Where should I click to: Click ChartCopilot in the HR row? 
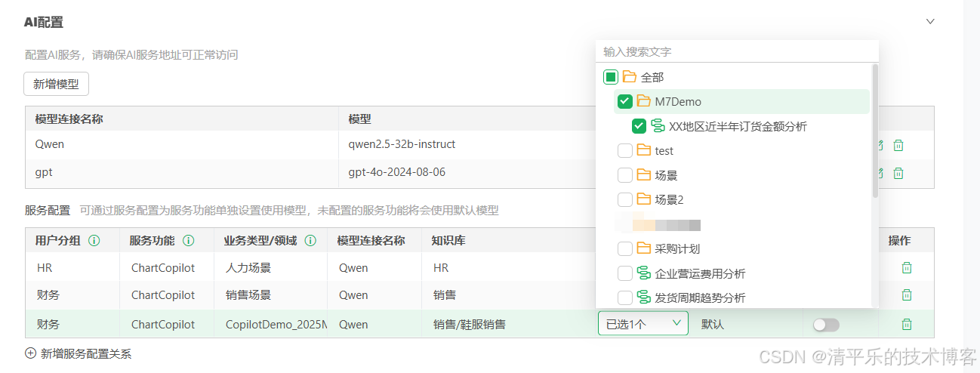click(163, 267)
